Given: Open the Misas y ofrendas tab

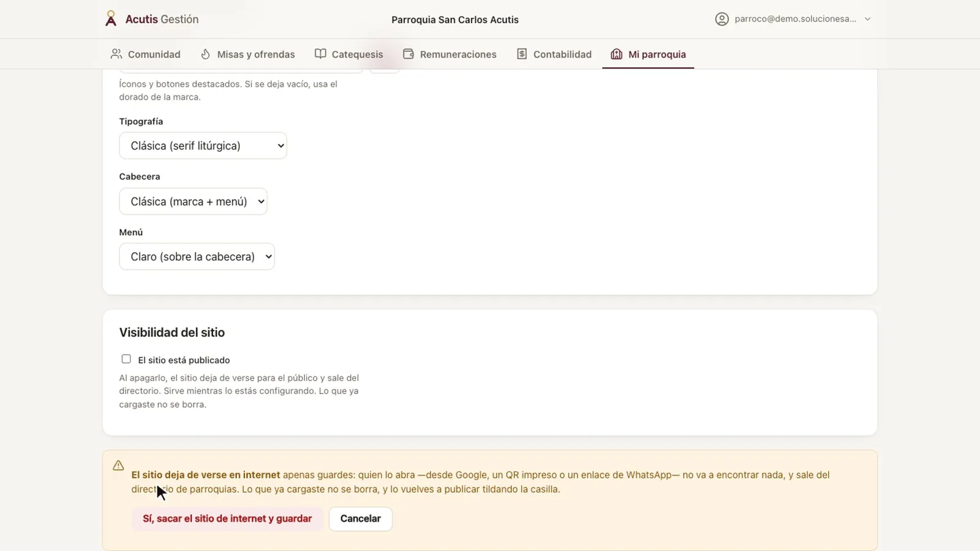Looking at the screenshot, I should [x=247, y=54].
